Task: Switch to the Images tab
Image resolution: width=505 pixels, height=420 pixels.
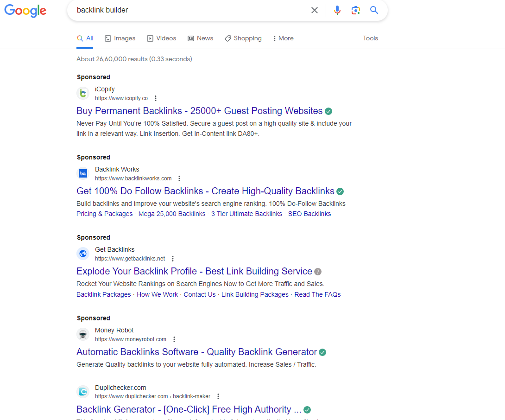Action: click(120, 38)
